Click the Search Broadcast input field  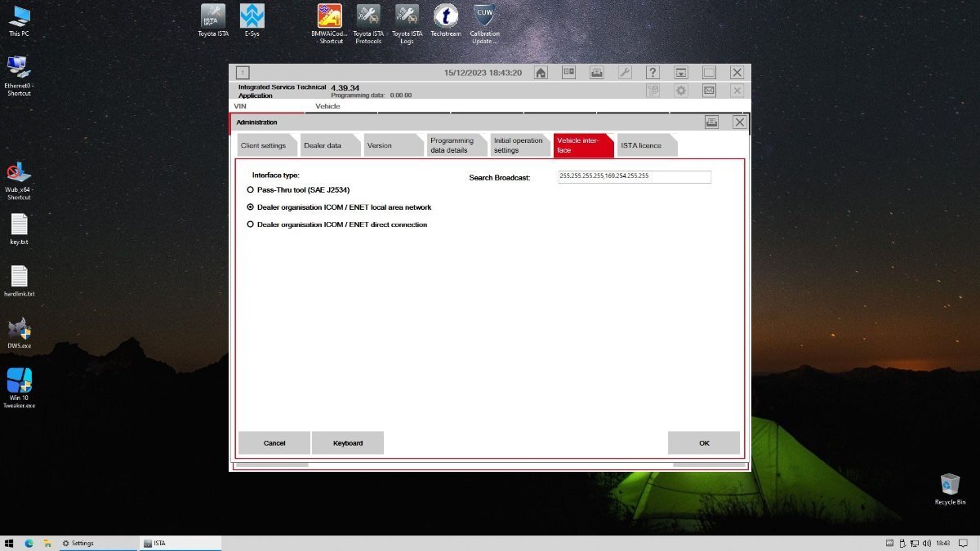[x=634, y=176]
